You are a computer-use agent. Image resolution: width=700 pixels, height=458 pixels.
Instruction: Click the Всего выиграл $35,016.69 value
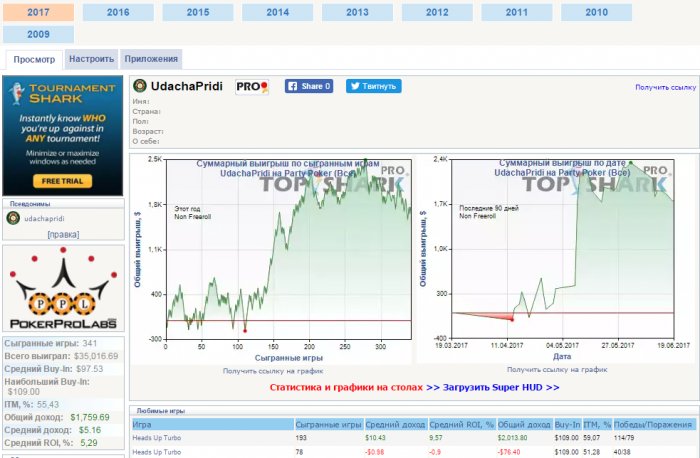pyautogui.click(x=96, y=356)
